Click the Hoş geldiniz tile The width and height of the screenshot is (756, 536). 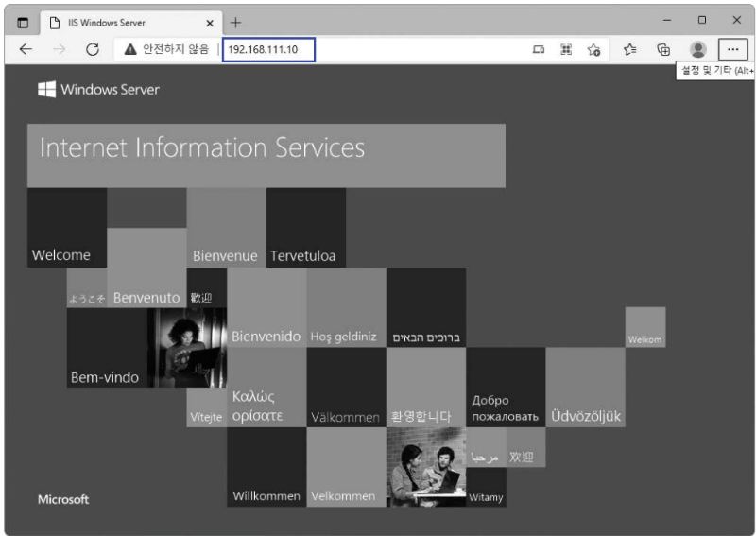pyautogui.click(x=346, y=307)
